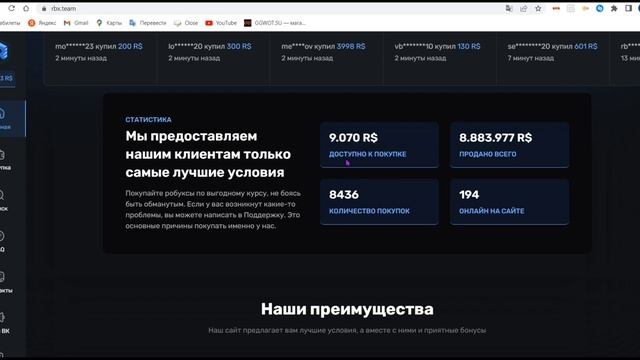
Task: Click the 8436 Количество покупок card
Action: [x=379, y=202]
